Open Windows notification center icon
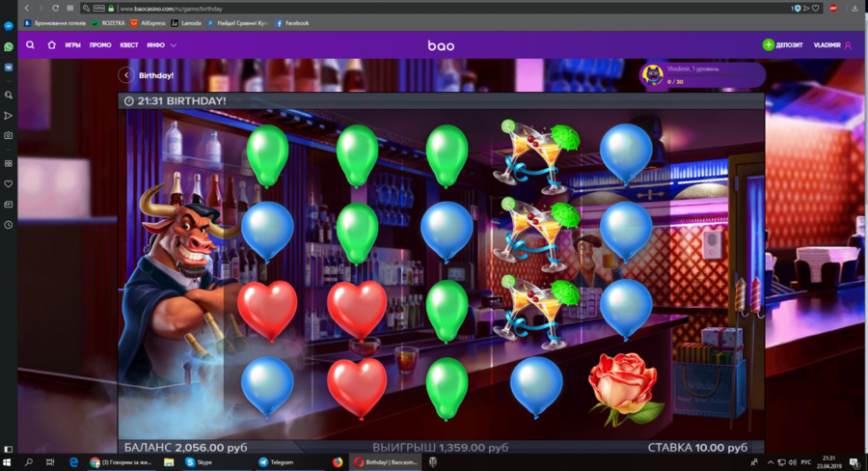 point(854,462)
